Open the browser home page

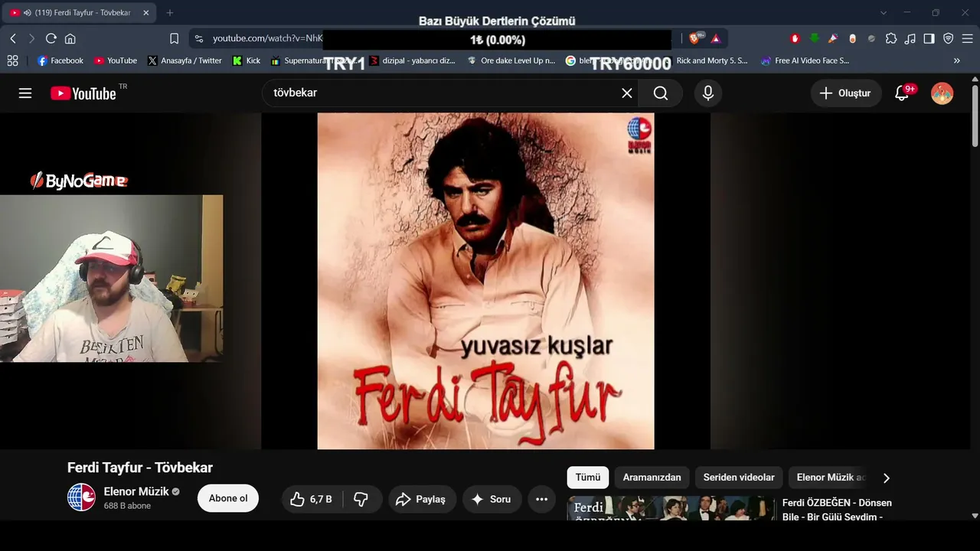click(70, 38)
